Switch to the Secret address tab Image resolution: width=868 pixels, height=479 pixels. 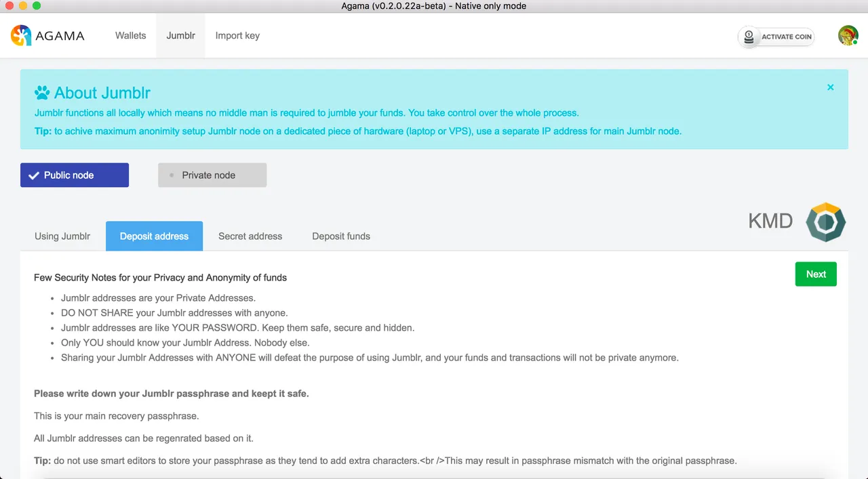(x=250, y=236)
